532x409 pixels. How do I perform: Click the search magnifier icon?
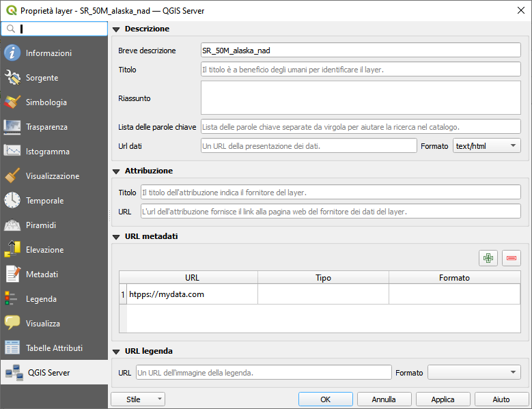click(11, 29)
